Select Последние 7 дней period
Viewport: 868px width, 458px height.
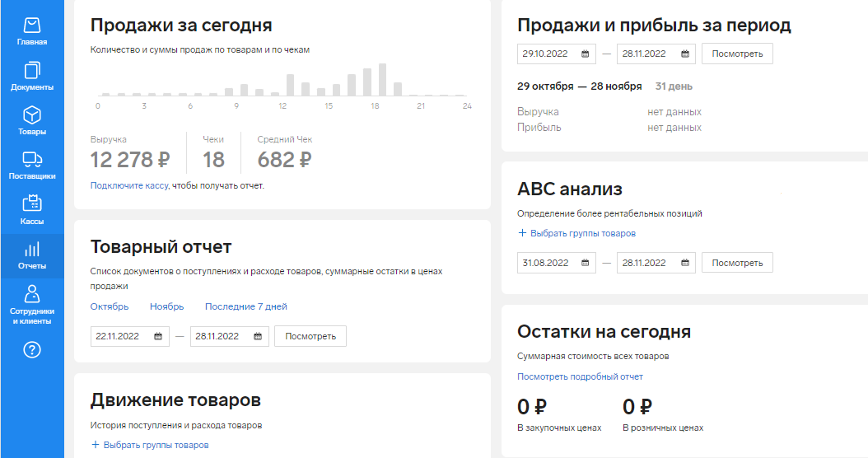(245, 306)
